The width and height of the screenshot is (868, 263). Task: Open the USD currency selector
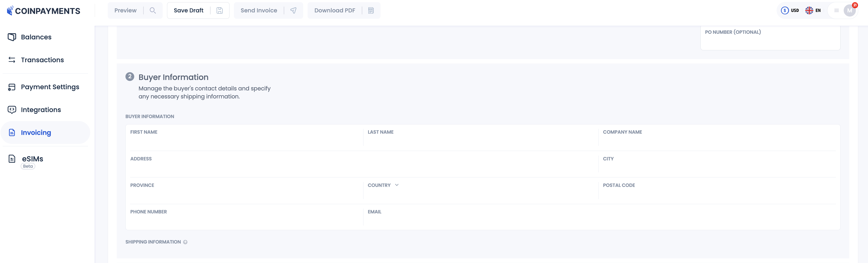click(790, 10)
